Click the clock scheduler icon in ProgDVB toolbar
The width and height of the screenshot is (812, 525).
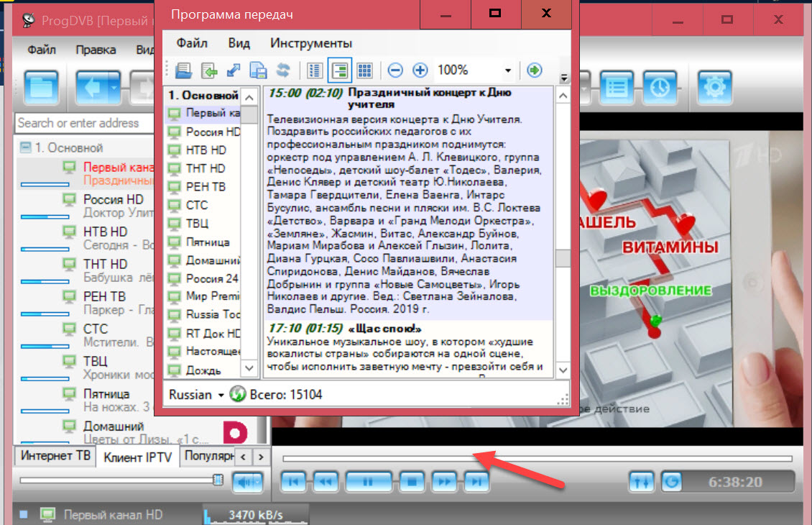click(x=659, y=87)
